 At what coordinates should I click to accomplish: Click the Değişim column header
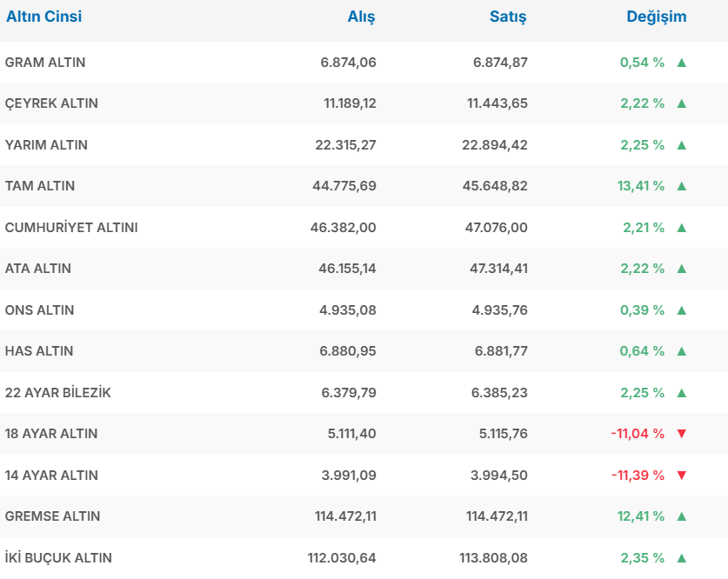tap(656, 17)
